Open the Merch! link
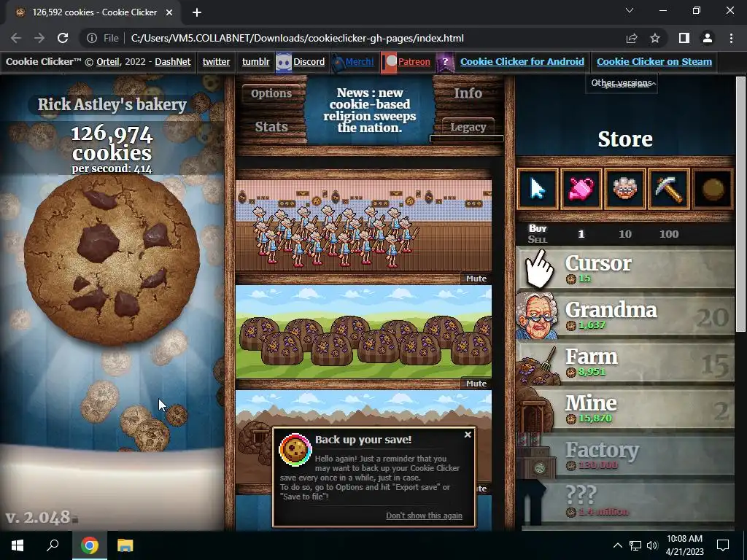 pos(359,61)
